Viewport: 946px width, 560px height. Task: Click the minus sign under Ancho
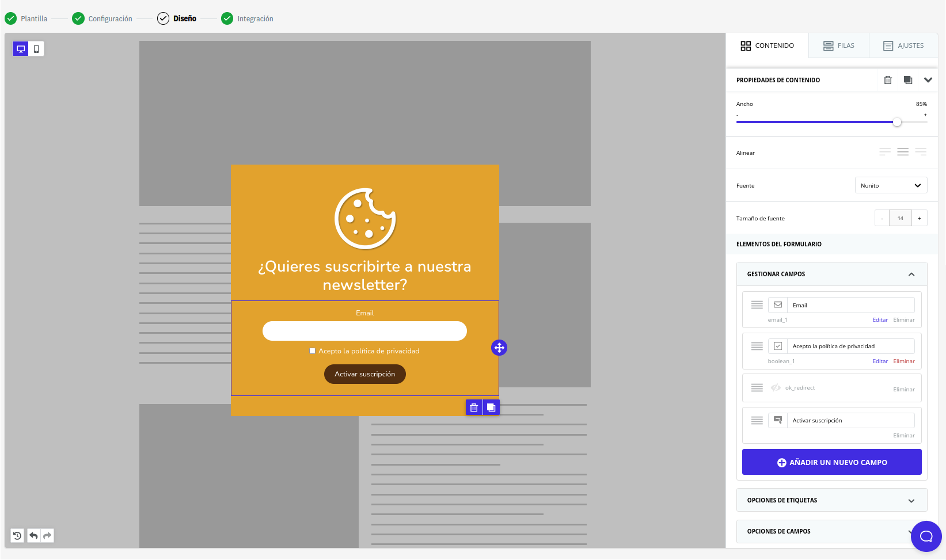(738, 115)
